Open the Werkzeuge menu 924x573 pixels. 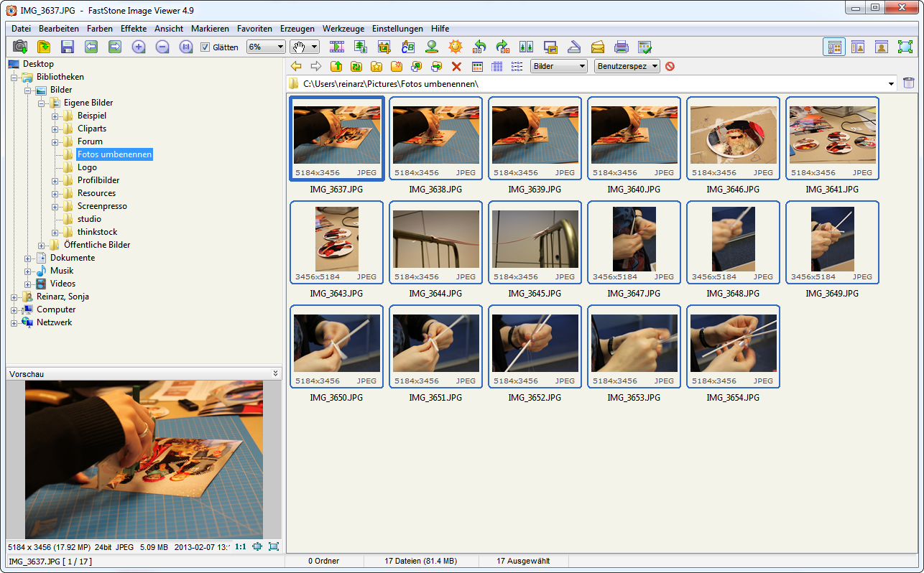coord(343,29)
